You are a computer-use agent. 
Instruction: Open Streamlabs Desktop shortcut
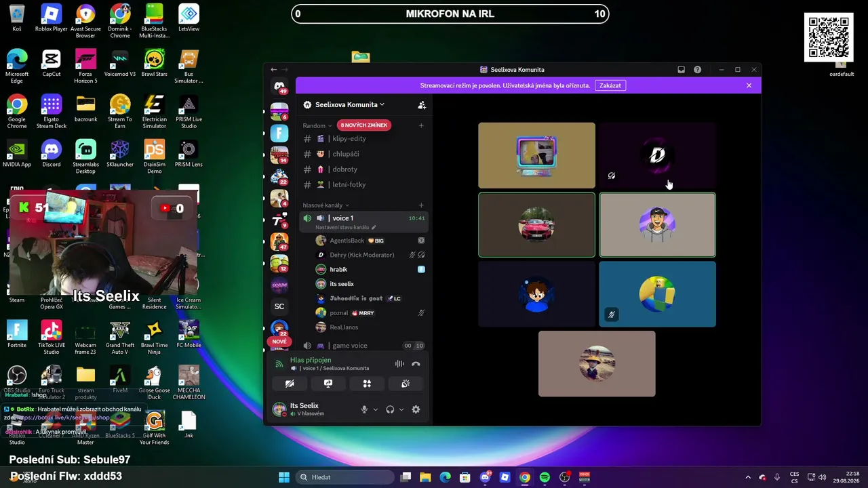(85, 157)
